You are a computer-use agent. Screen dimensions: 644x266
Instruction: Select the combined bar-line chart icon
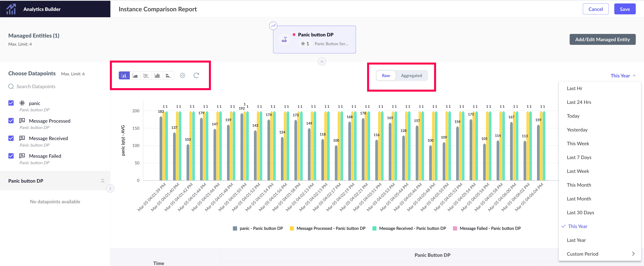tap(157, 76)
